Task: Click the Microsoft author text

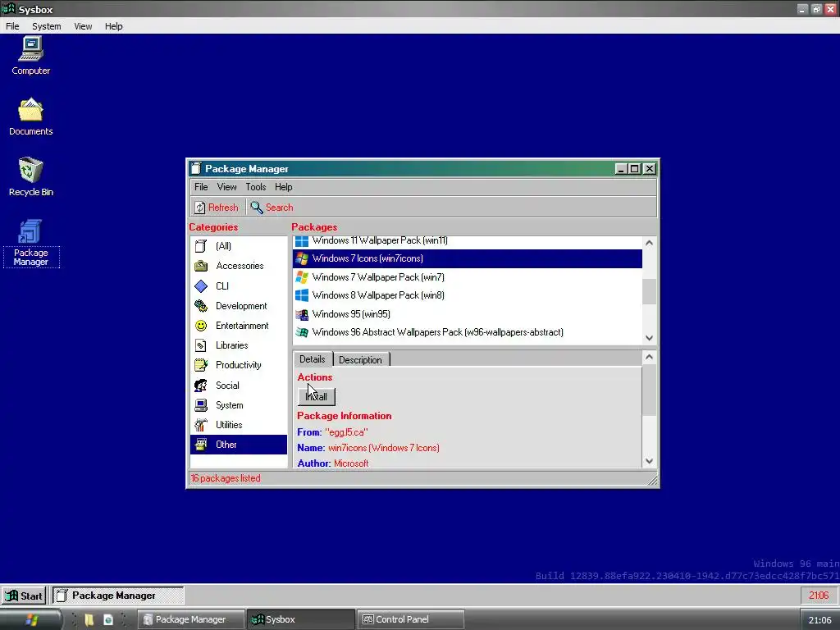Action: [x=351, y=463]
